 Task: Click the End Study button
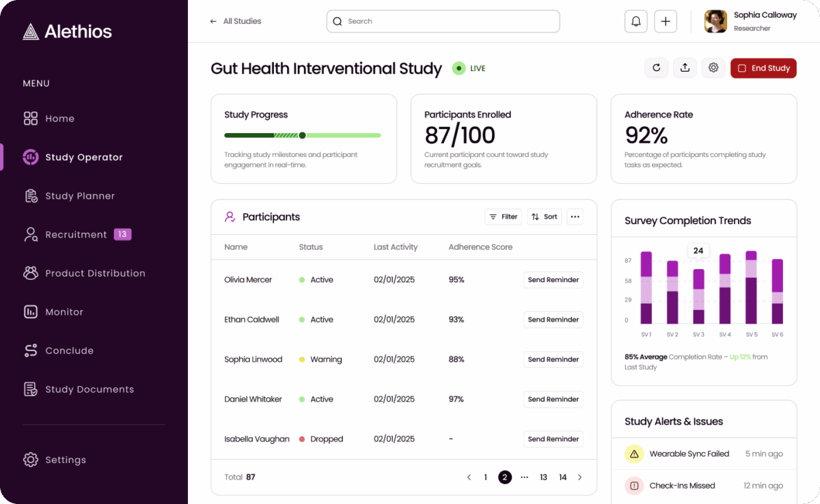tap(763, 68)
